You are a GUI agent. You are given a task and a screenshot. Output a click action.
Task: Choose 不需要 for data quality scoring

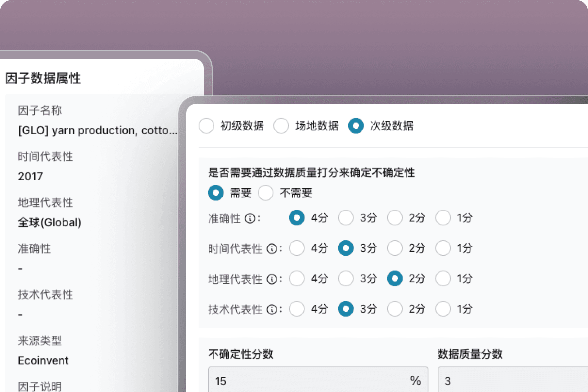pos(266,193)
